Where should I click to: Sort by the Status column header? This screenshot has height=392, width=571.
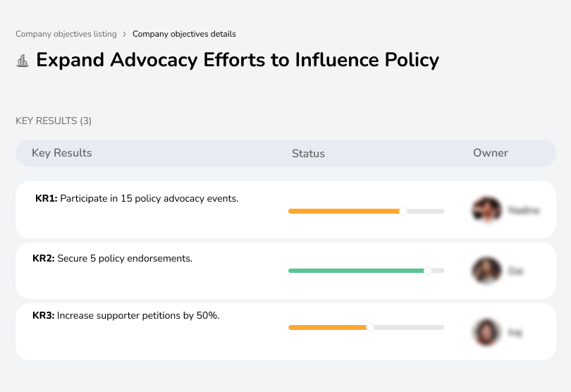[x=308, y=153]
